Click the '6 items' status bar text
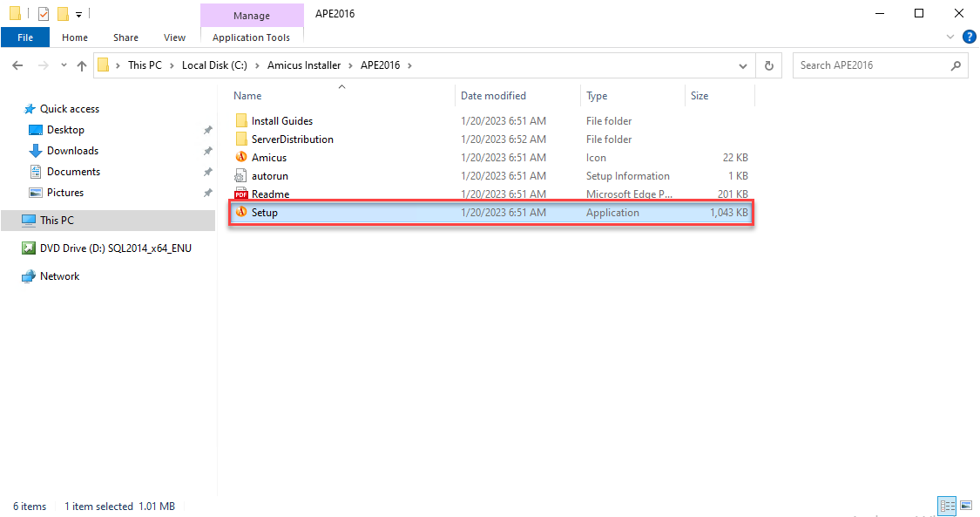 click(x=30, y=507)
